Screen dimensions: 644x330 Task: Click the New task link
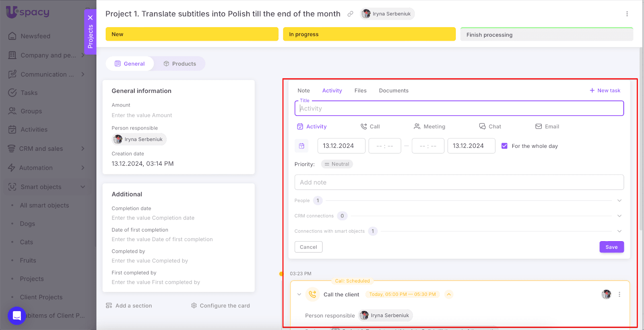605,90
